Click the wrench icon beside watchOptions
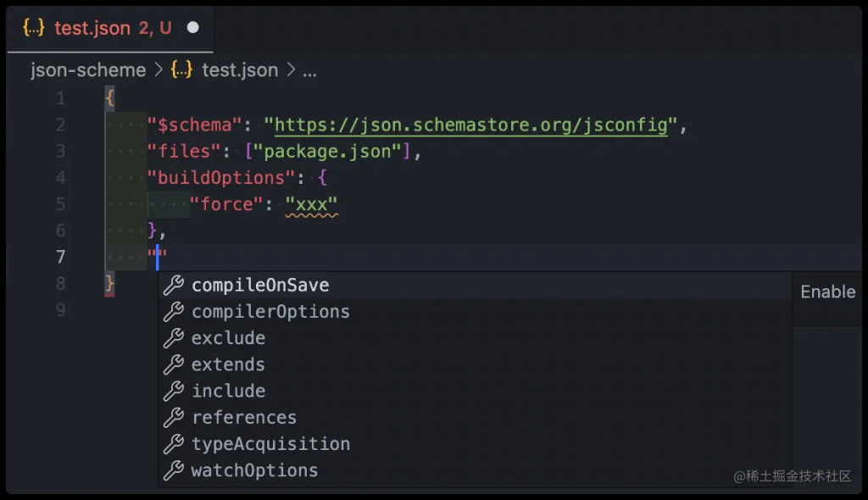 click(x=175, y=470)
